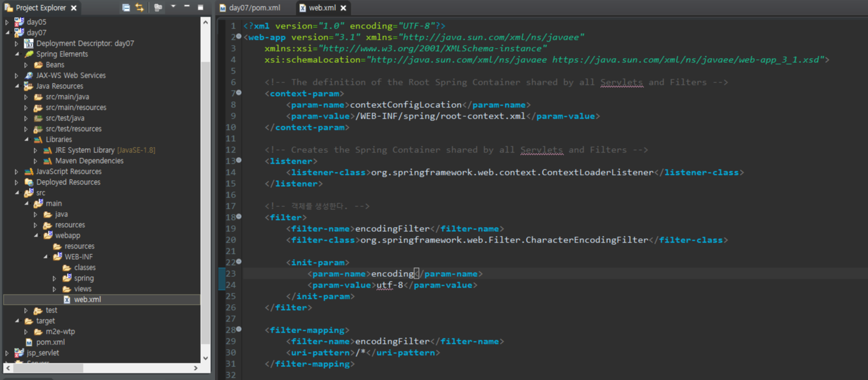Toggle fold marker at line 18 filter
The width and height of the screenshot is (868, 380).
(x=239, y=217)
